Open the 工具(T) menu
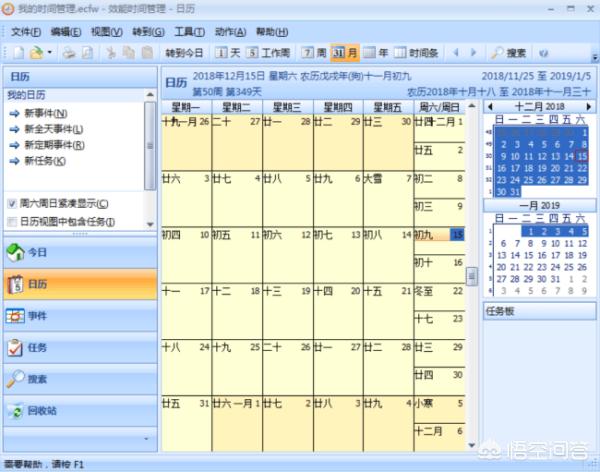The width and height of the screenshot is (600, 472). tap(190, 32)
